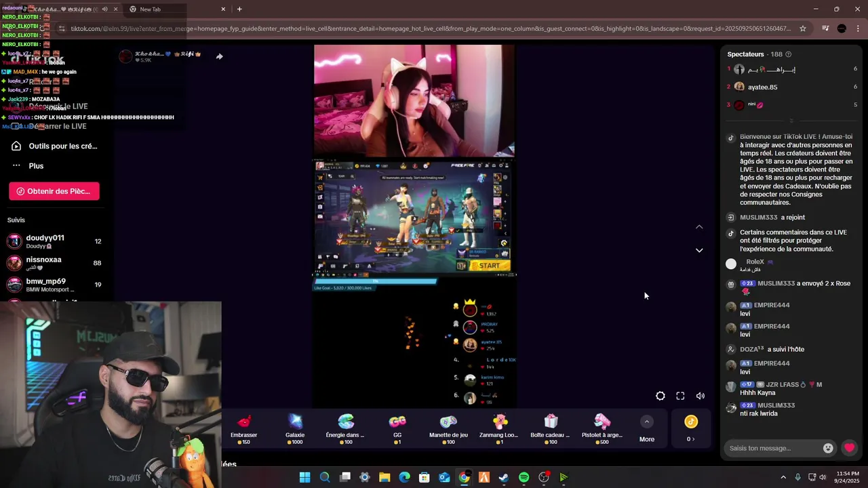Mute the live stream volume

pos(701,396)
